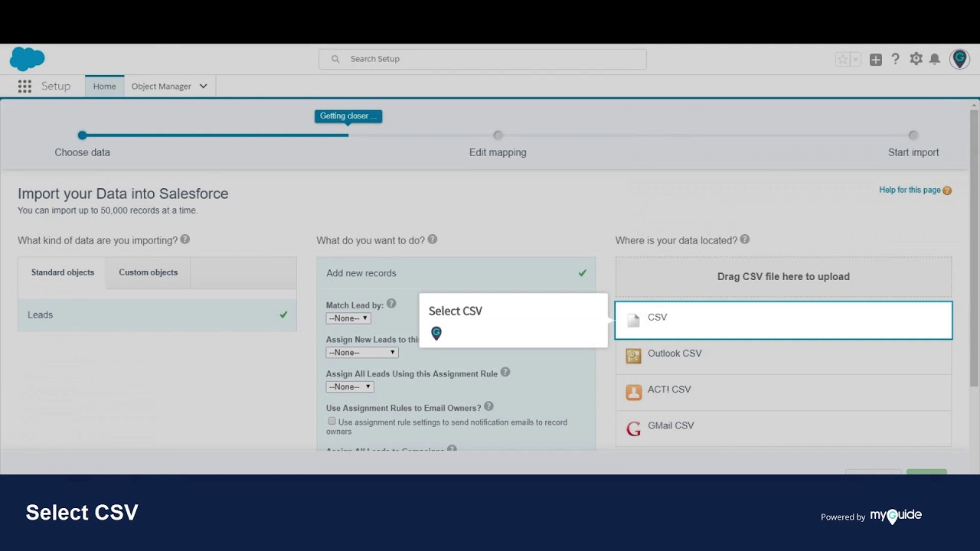Viewport: 980px width, 551px height.
Task: Choose the Leads object row
Action: pyautogui.click(x=157, y=315)
